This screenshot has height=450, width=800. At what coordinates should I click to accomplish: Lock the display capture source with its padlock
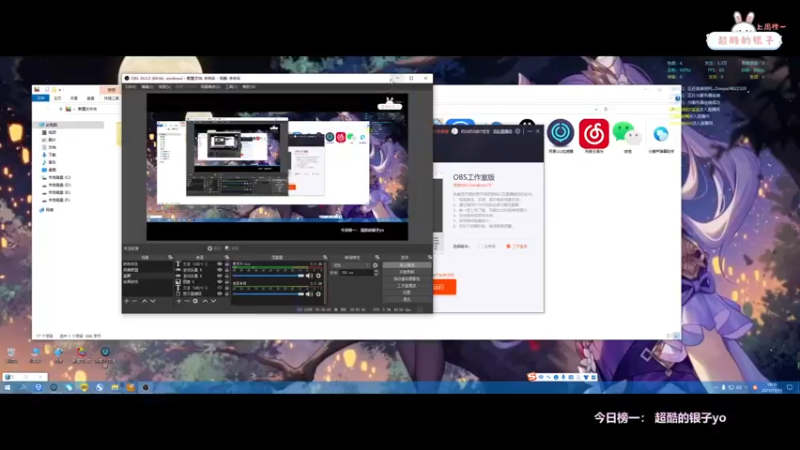pyautogui.click(x=227, y=294)
